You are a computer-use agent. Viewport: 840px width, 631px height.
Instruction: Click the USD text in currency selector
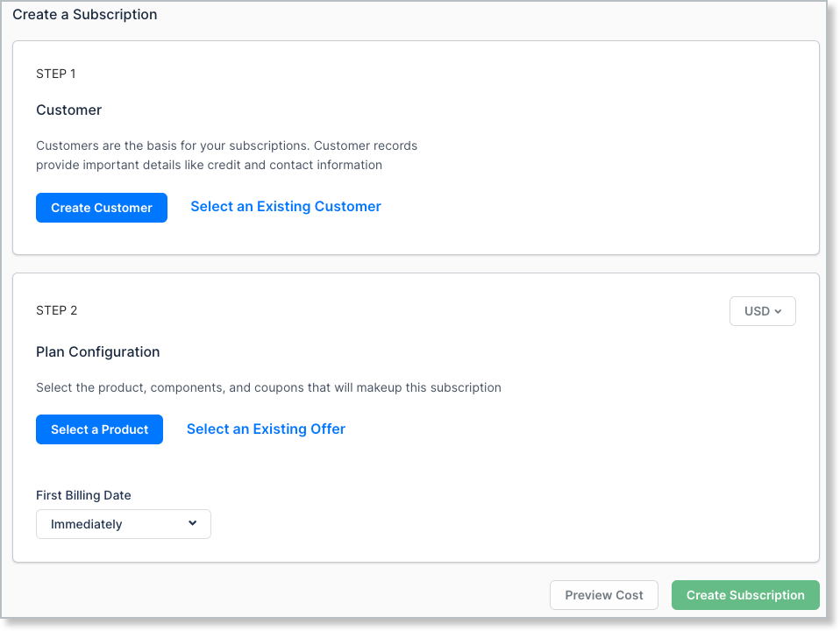[x=757, y=311]
